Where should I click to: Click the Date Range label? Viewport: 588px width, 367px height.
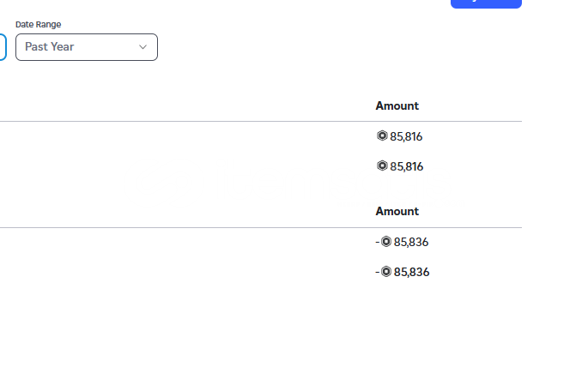pos(39,24)
